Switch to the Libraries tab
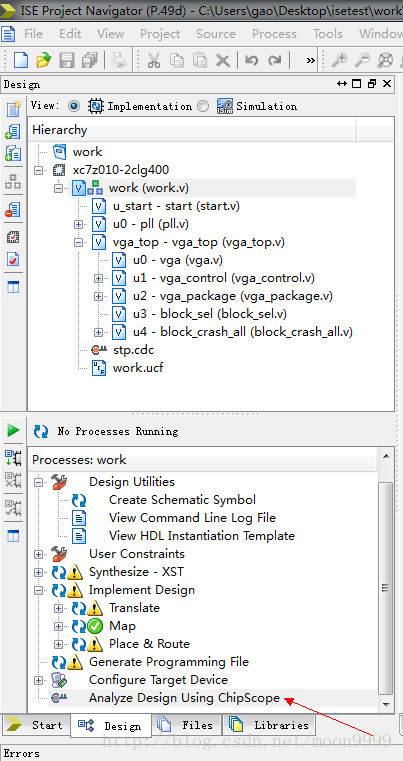The width and height of the screenshot is (403, 761). 269,725
